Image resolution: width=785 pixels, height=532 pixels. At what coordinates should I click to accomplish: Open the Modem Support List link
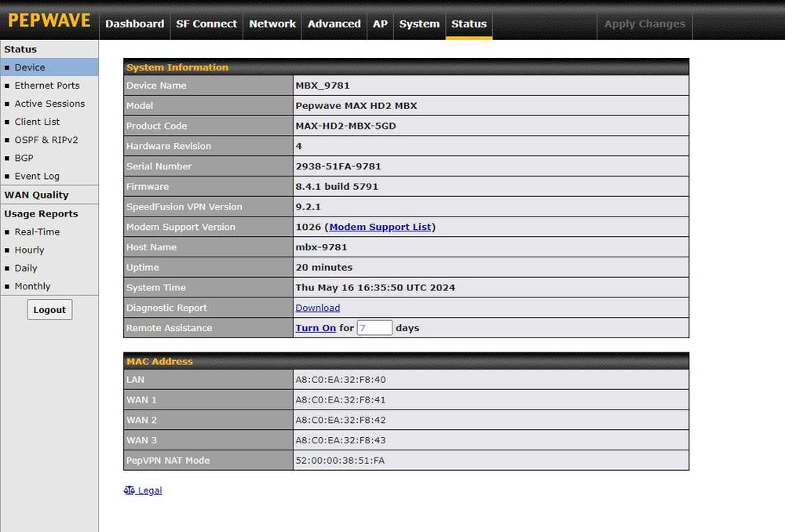[380, 227]
